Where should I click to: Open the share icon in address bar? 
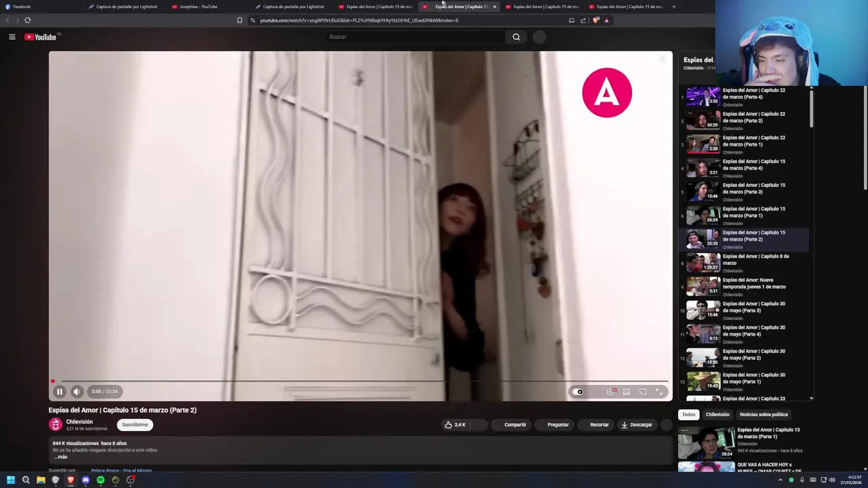point(583,20)
